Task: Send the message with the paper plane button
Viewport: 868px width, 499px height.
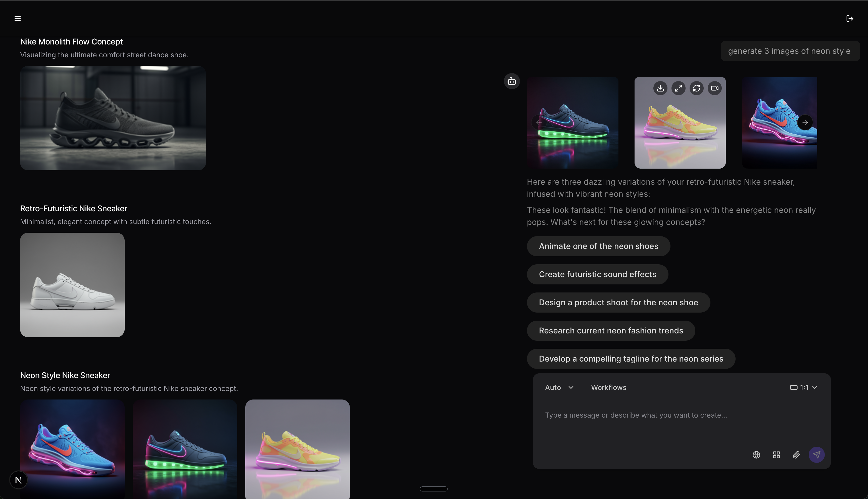Action: [816, 455]
